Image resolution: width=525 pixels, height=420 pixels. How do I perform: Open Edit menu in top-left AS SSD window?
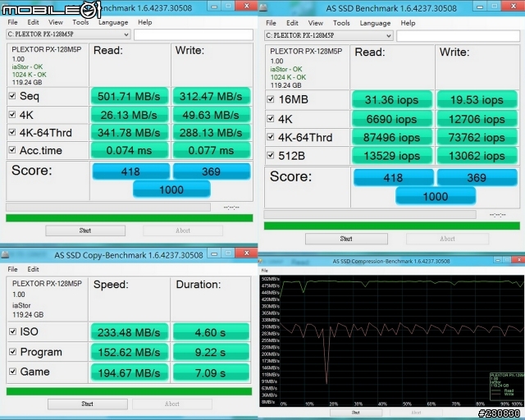point(33,22)
